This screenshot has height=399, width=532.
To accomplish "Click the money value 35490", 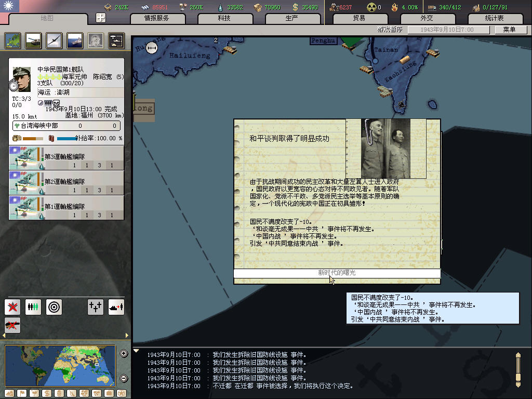I will (x=310, y=7).
